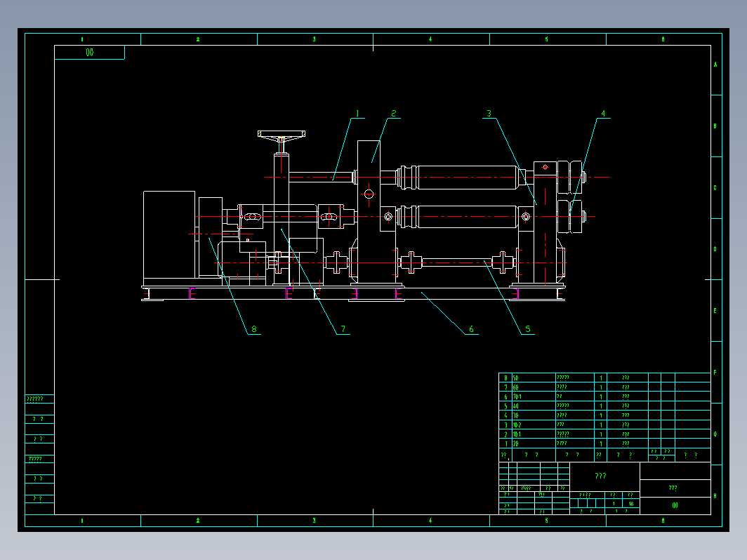
Task: Select the large motor box at left
Action: coord(169,235)
